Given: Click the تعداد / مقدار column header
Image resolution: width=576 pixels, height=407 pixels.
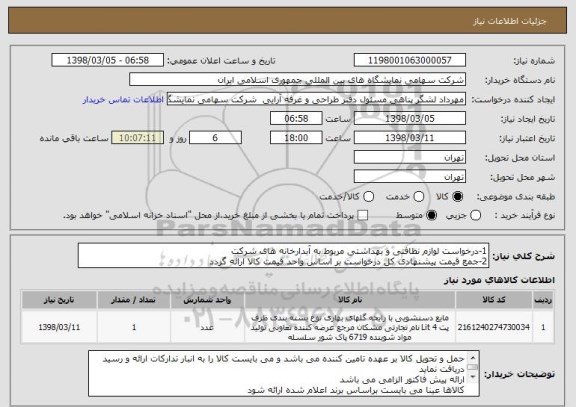Looking at the screenshot, I should [134, 300].
